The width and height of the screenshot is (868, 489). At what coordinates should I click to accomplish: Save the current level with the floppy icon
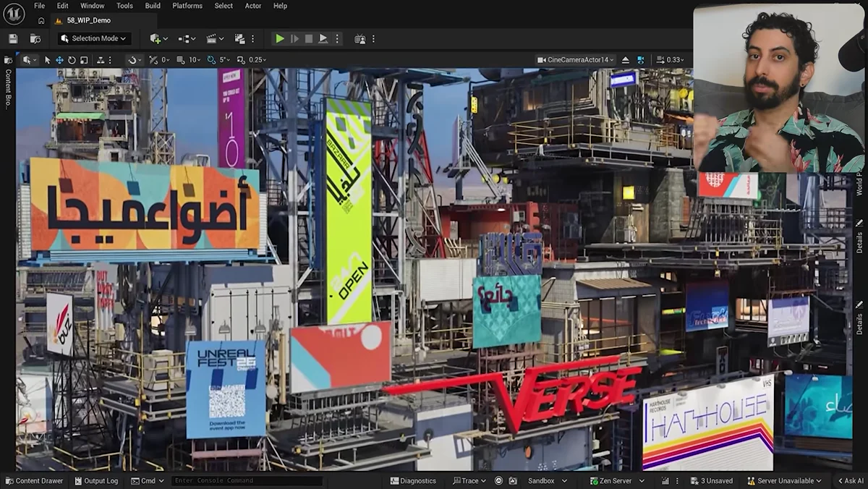tap(13, 38)
